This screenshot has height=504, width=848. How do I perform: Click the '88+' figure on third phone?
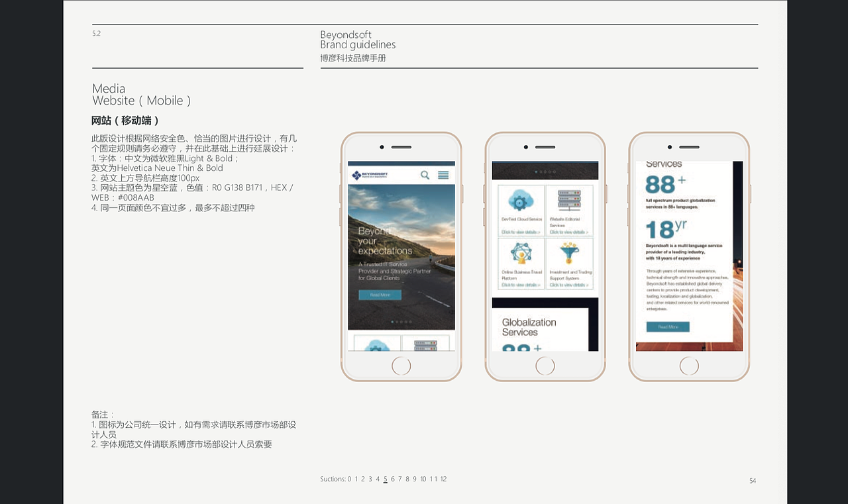pos(666,184)
